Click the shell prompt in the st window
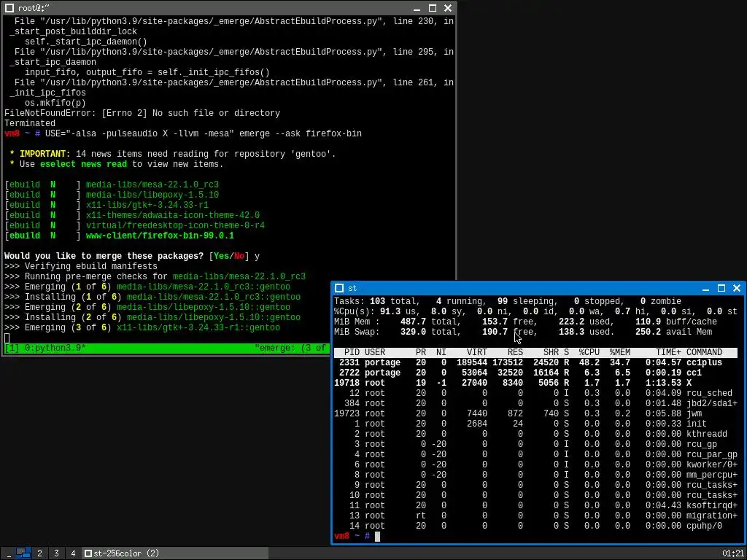This screenshot has height=560, width=747. click(x=352, y=537)
